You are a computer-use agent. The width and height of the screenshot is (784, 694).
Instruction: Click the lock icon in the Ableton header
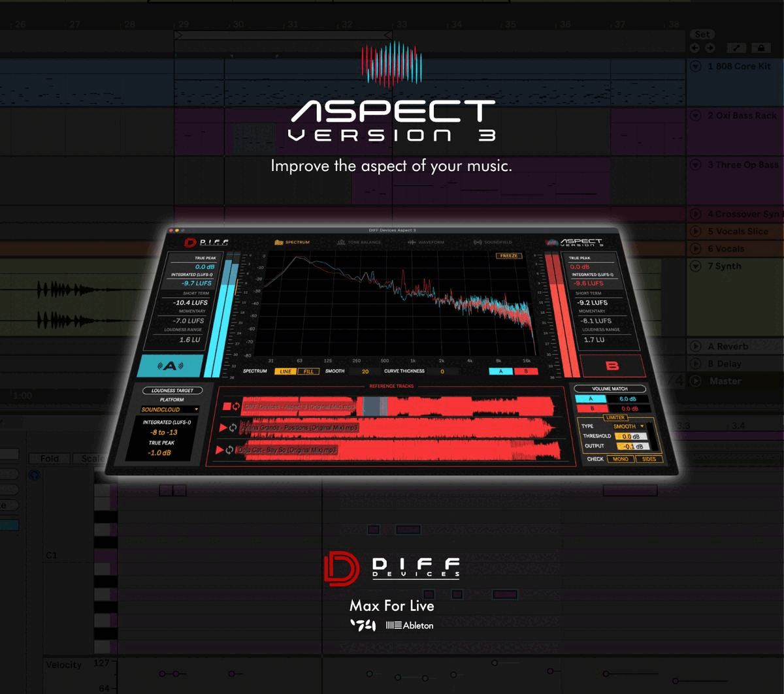tap(759, 48)
